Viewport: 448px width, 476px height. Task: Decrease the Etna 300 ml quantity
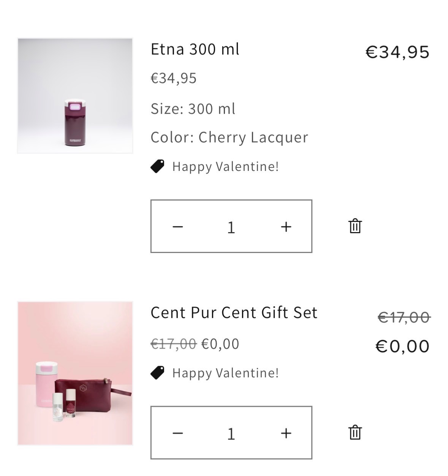[x=177, y=227]
